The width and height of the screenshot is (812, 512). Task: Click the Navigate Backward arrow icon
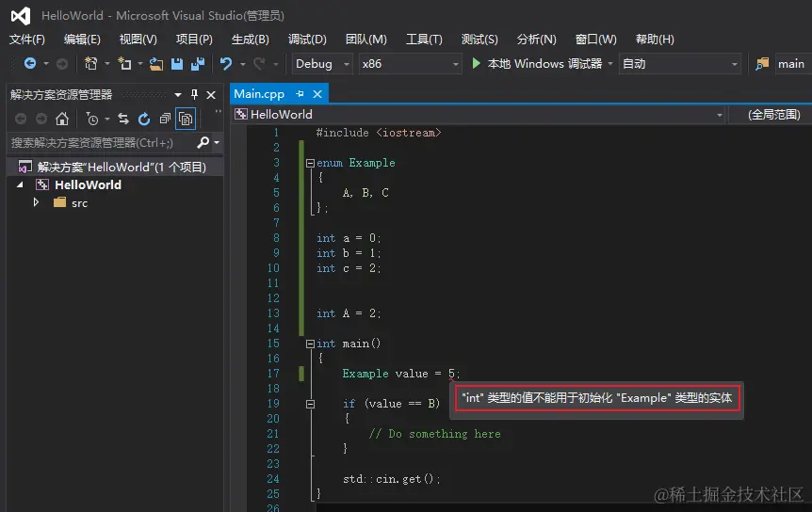point(30,64)
